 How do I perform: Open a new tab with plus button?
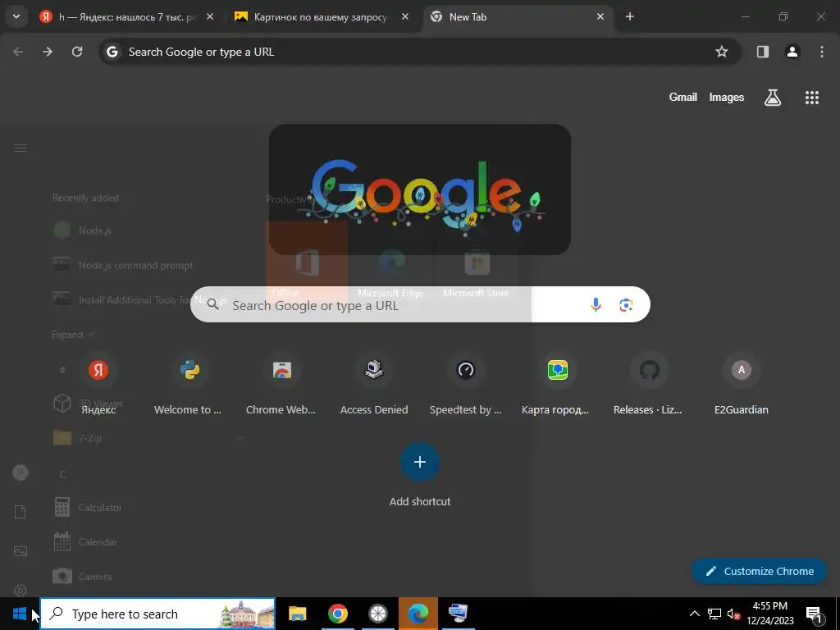(630, 17)
